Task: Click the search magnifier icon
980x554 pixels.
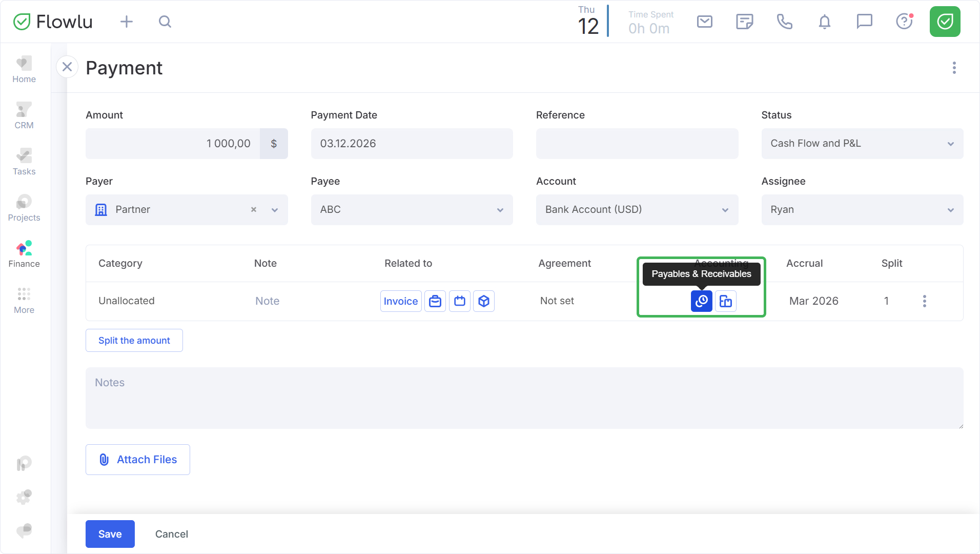Action: (x=165, y=22)
